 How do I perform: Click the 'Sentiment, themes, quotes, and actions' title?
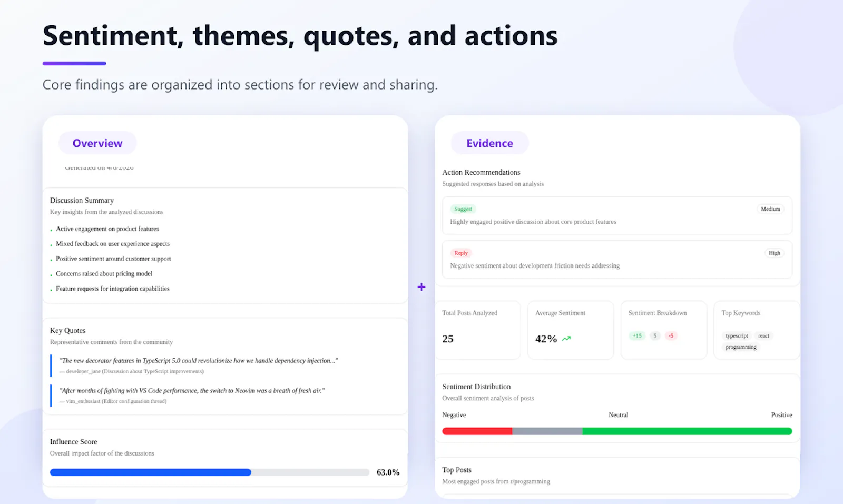[300, 36]
